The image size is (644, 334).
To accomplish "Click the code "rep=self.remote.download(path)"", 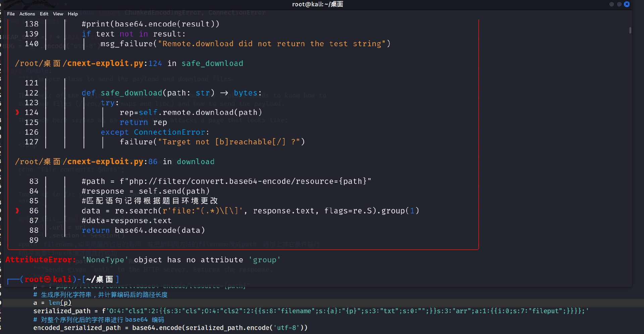I will tap(191, 113).
